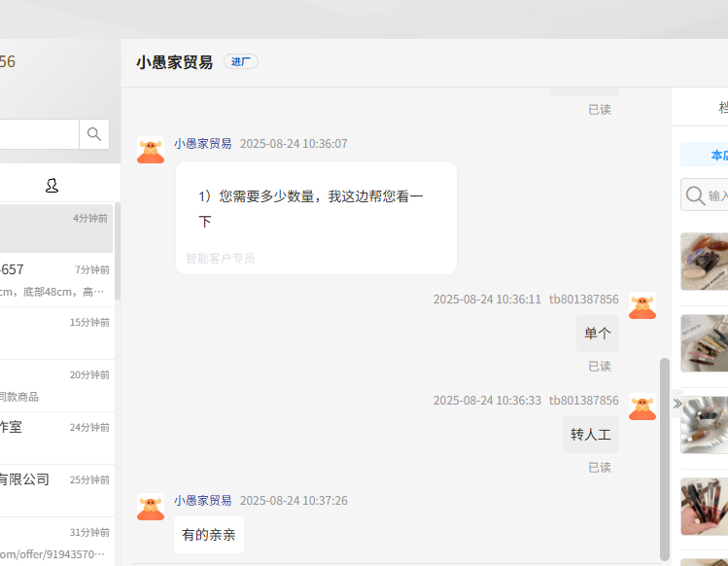Click the search magnifier button in contact list
This screenshot has width=728, height=566.
pyautogui.click(x=94, y=134)
